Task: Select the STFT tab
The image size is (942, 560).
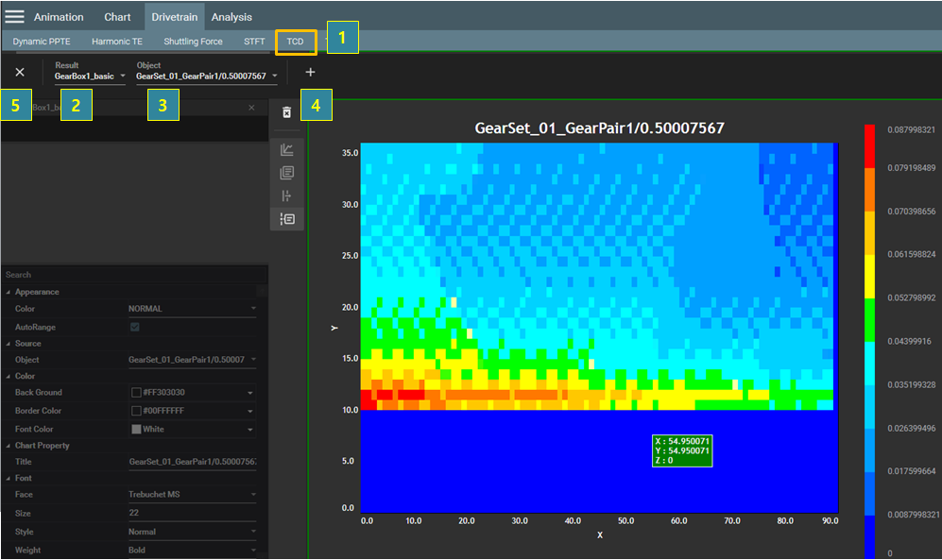Action: tap(254, 42)
